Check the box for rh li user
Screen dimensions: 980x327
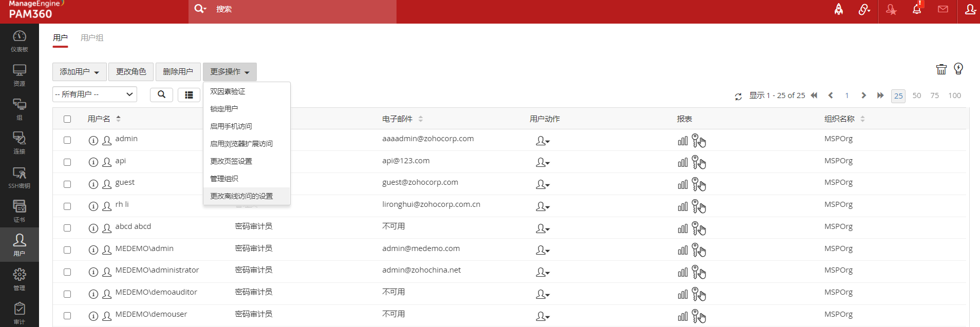pos(67,206)
